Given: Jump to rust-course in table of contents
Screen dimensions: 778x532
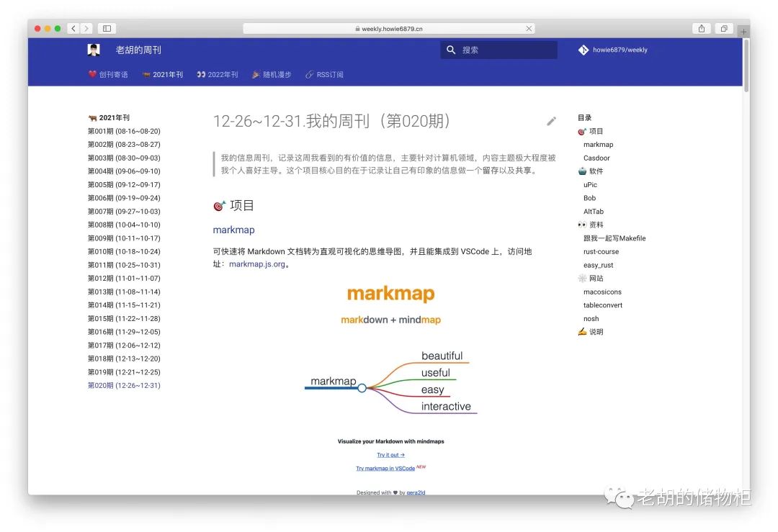Looking at the screenshot, I should 601,251.
